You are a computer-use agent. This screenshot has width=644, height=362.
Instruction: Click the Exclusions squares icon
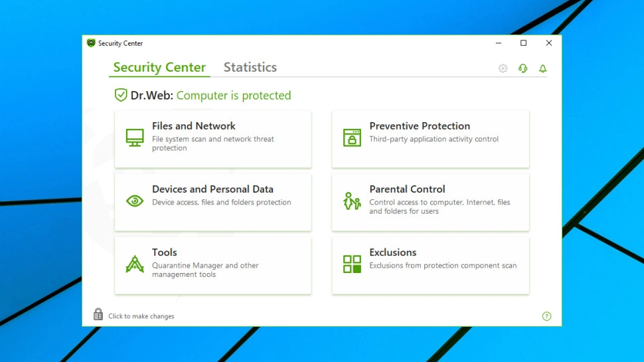point(352,264)
